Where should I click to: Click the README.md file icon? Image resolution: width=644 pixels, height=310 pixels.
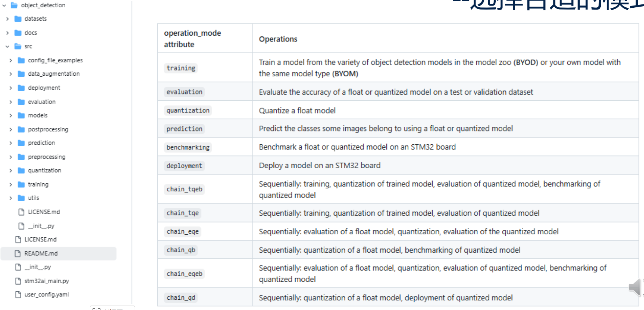[x=18, y=253]
